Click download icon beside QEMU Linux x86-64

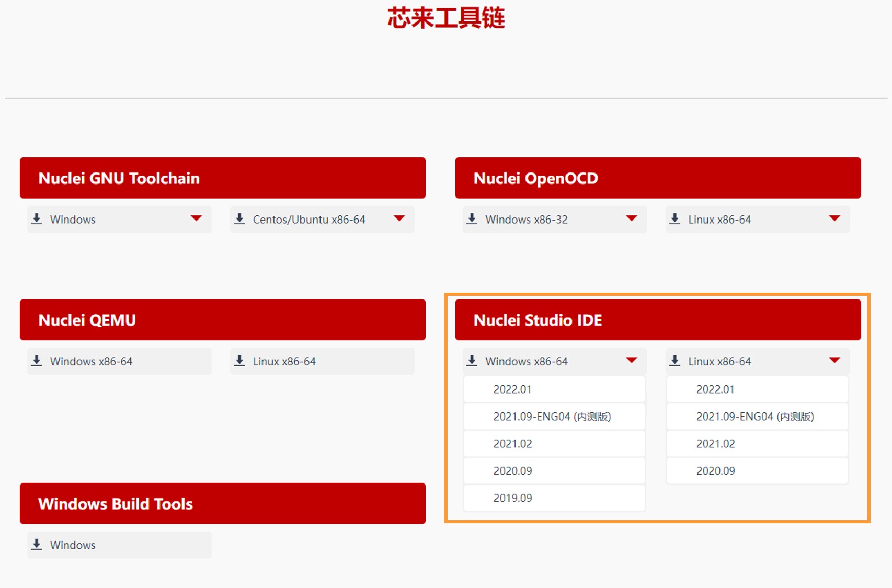[239, 361]
